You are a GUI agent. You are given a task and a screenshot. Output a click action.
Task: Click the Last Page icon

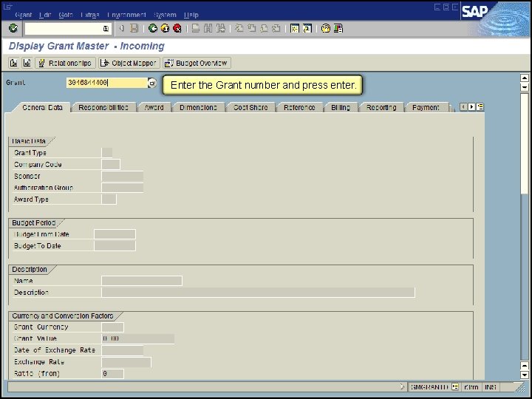coord(276,29)
